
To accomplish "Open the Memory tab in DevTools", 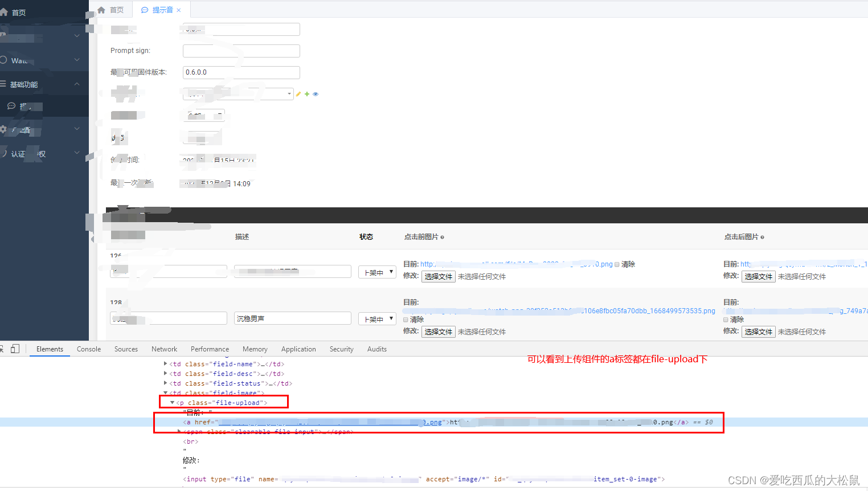I will [255, 349].
